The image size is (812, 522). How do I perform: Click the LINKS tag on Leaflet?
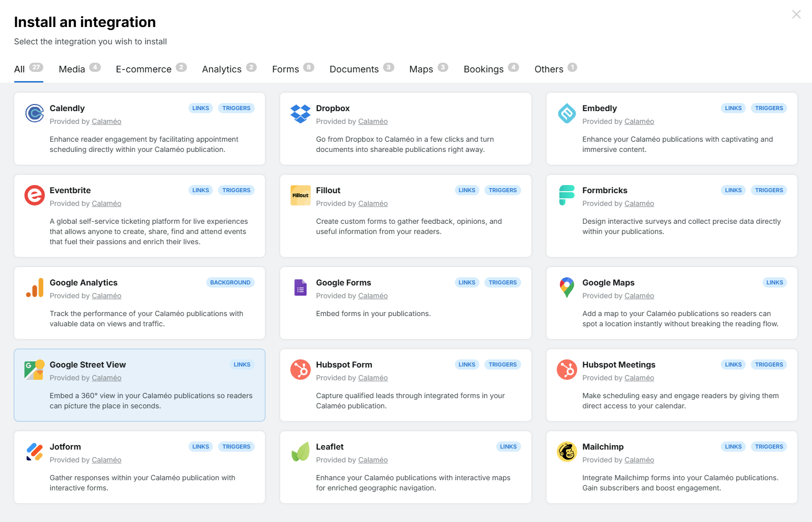tap(508, 447)
